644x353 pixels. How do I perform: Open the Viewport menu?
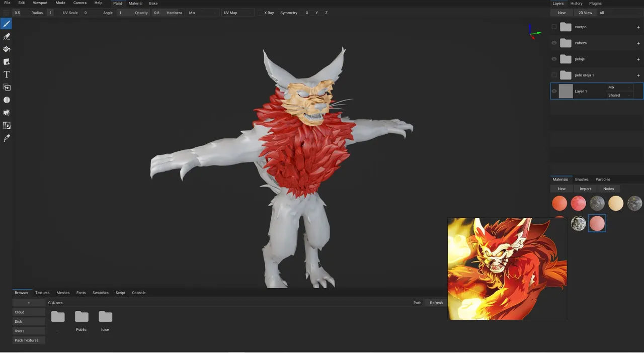coord(40,3)
